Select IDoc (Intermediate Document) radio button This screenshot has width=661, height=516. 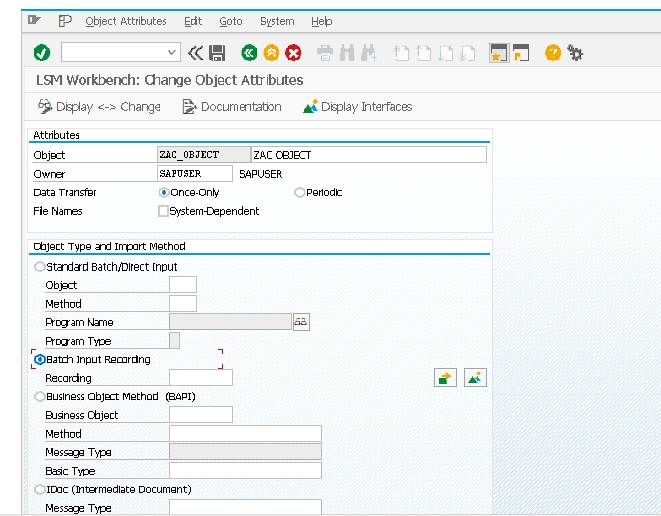tap(40, 489)
